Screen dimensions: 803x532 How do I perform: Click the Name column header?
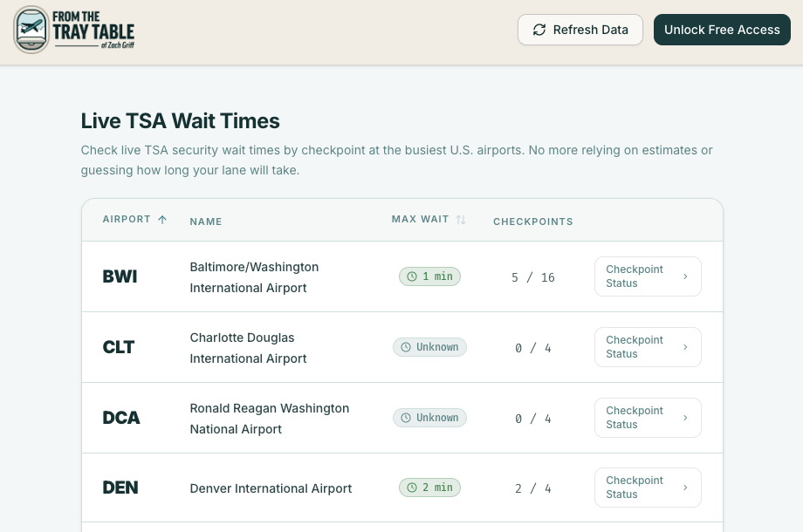(x=206, y=222)
